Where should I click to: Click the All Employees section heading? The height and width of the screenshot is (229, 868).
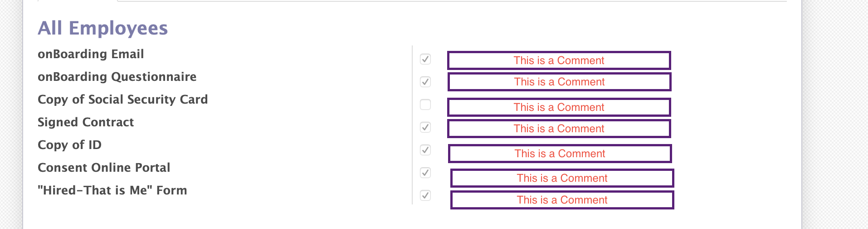point(102,28)
